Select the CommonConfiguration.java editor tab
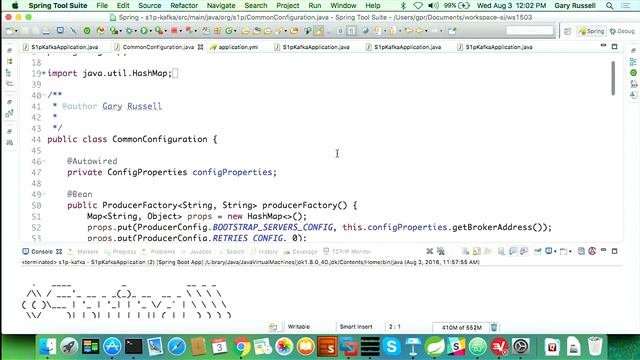640x360 pixels. click(x=158, y=47)
